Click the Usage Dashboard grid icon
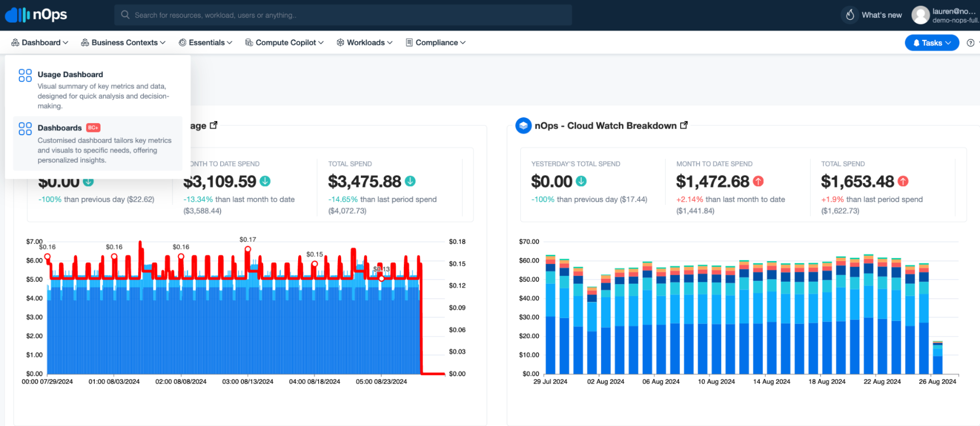980x426 pixels. pyautogui.click(x=25, y=75)
